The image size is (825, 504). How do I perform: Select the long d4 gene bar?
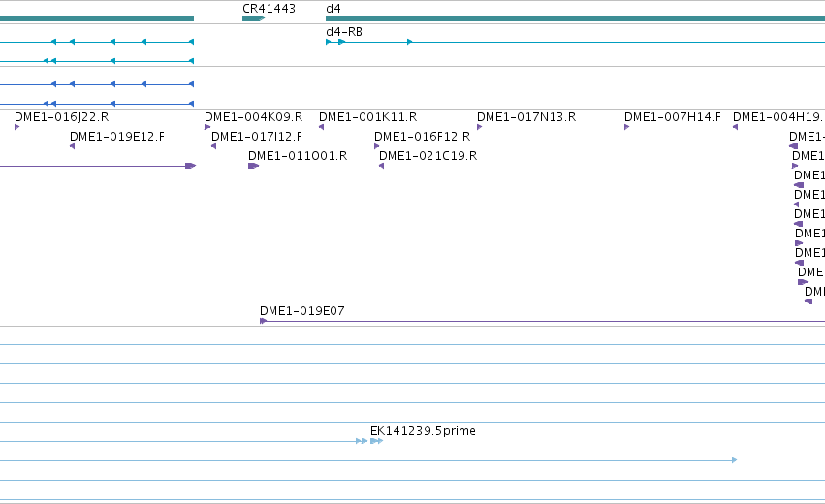pyautogui.click(x=576, y=18)
